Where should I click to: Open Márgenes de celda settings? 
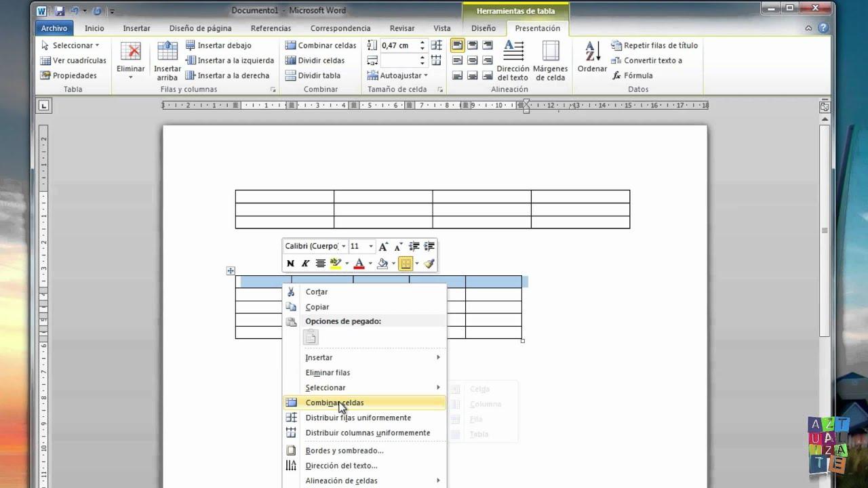551,60
